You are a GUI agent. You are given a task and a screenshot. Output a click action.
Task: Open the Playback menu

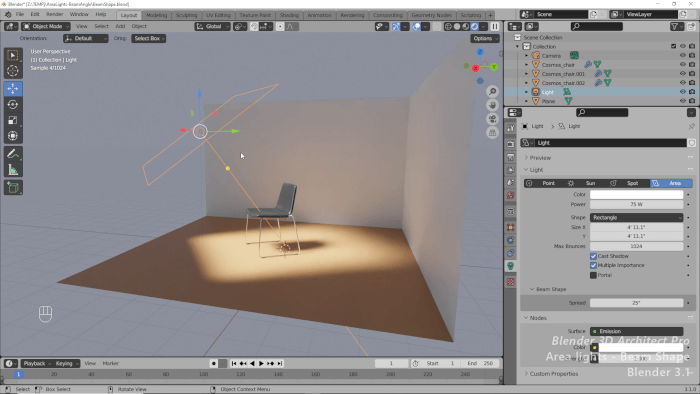[x=37, y=363]
